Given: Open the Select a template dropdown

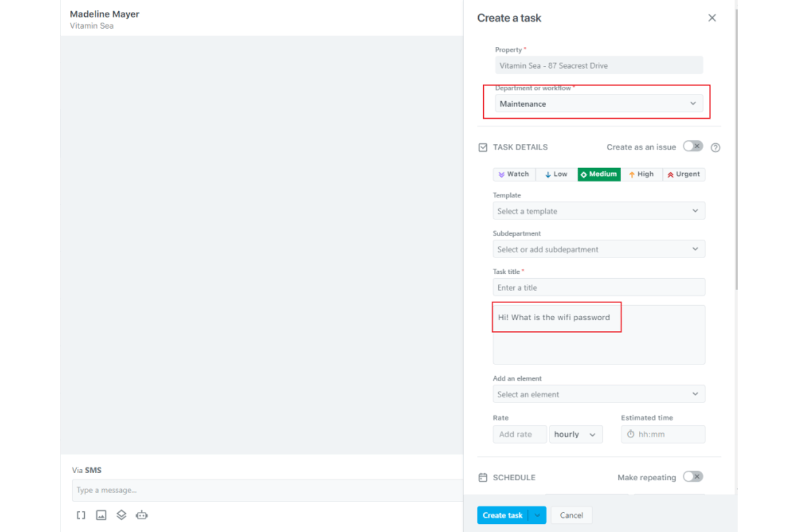Looking at the screenshot, I should point(599,211).
